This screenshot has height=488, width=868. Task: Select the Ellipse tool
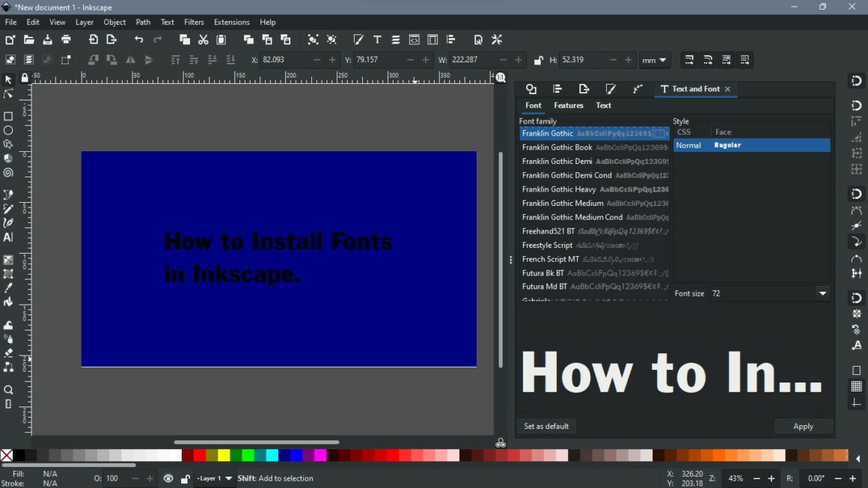pos(9,129)
